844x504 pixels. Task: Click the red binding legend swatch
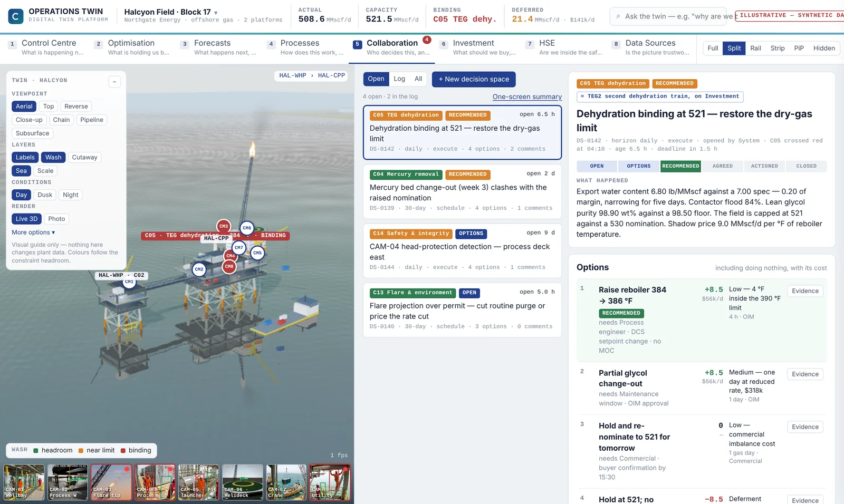123,451
